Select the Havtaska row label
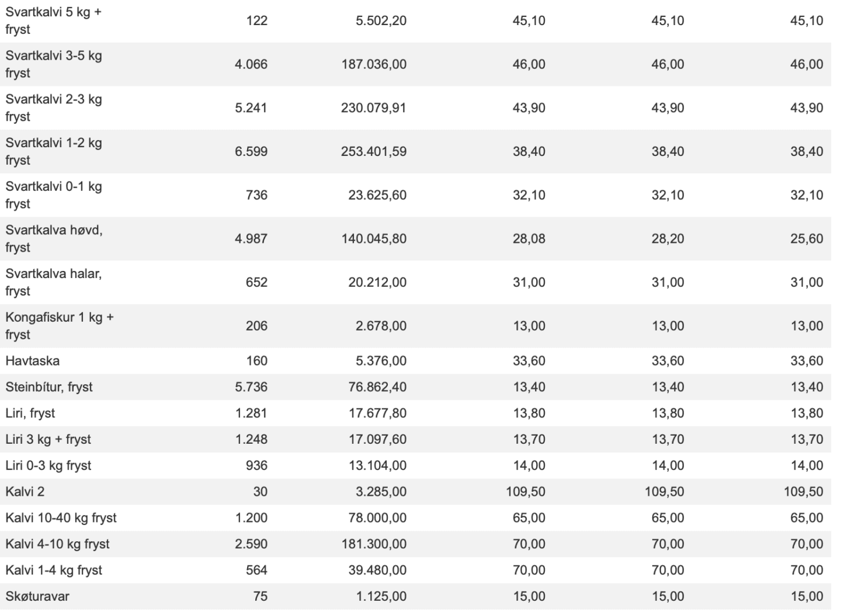 [x=33, y=361]
